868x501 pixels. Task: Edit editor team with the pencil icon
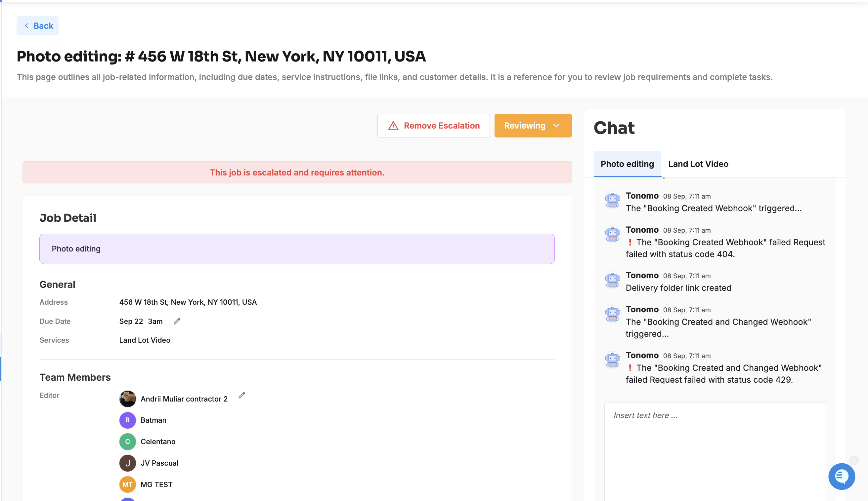242,395
